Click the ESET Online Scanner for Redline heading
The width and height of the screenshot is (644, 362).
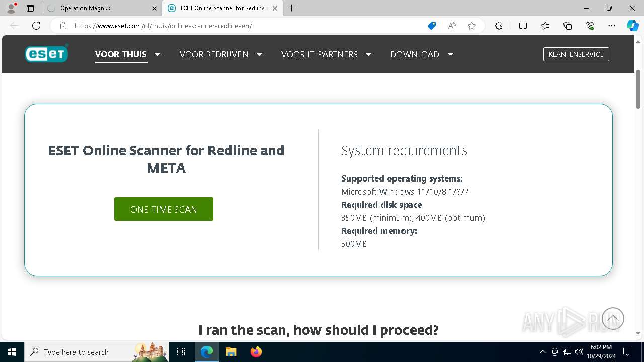[166, 159]
